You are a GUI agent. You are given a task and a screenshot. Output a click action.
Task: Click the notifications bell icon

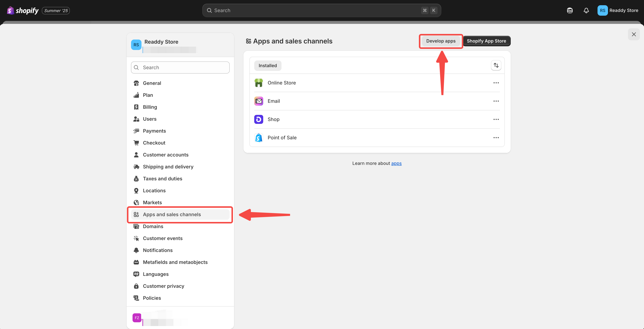tap(586, 10)
